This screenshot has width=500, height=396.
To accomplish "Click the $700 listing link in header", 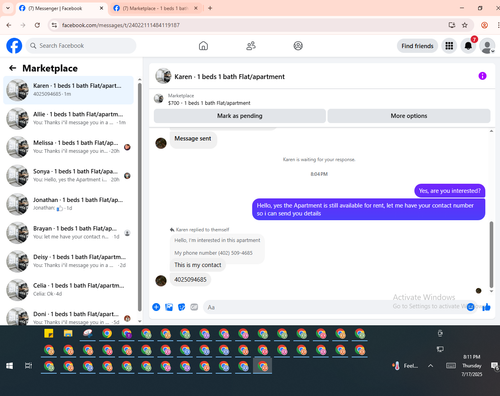I will (209, 103).
